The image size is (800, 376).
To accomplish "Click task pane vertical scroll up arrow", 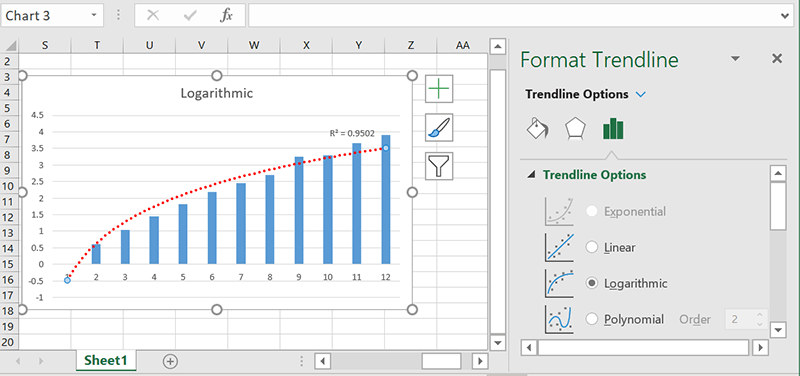I will click(x=778, y=174).
